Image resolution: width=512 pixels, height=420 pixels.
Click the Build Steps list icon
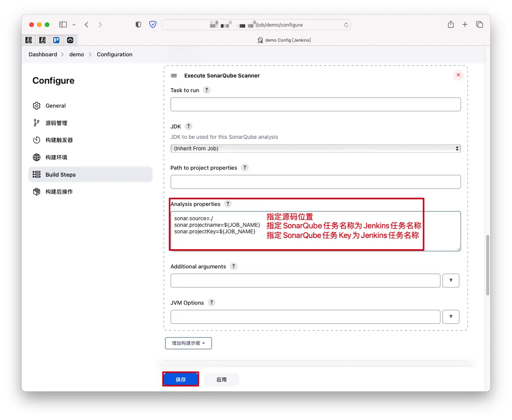click(x=37, y=174)
